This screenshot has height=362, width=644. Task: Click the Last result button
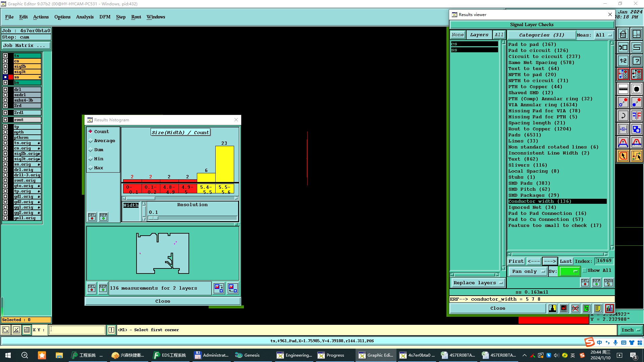tap(566, 261)
